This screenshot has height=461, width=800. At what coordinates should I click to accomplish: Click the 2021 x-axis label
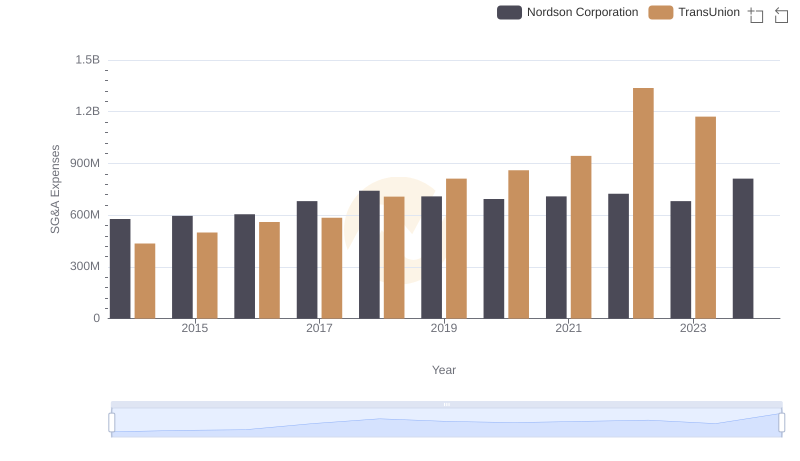[x=568, y=328]
